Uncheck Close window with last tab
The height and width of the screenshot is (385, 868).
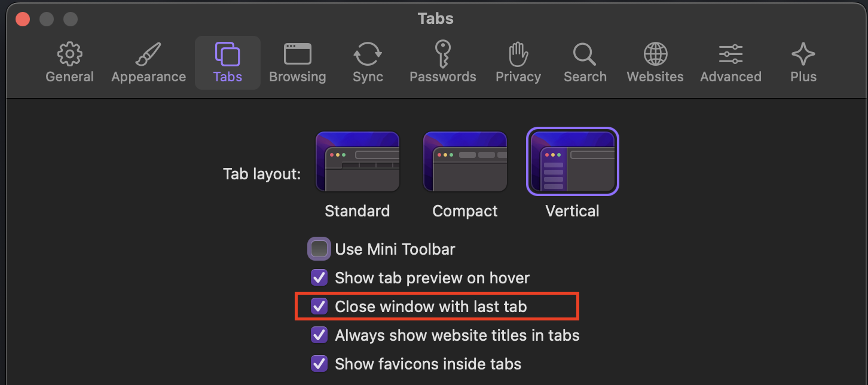pyautogui.click(x=319, y=307)
